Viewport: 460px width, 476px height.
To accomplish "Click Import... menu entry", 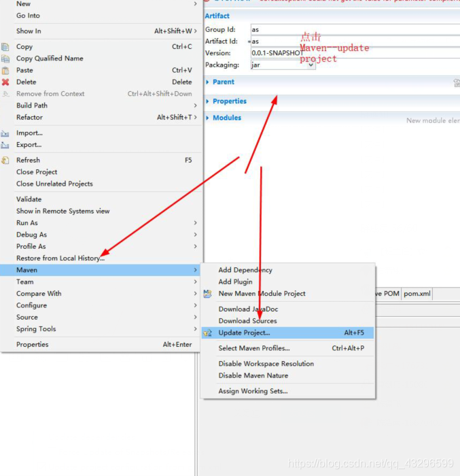I will 29,133.
